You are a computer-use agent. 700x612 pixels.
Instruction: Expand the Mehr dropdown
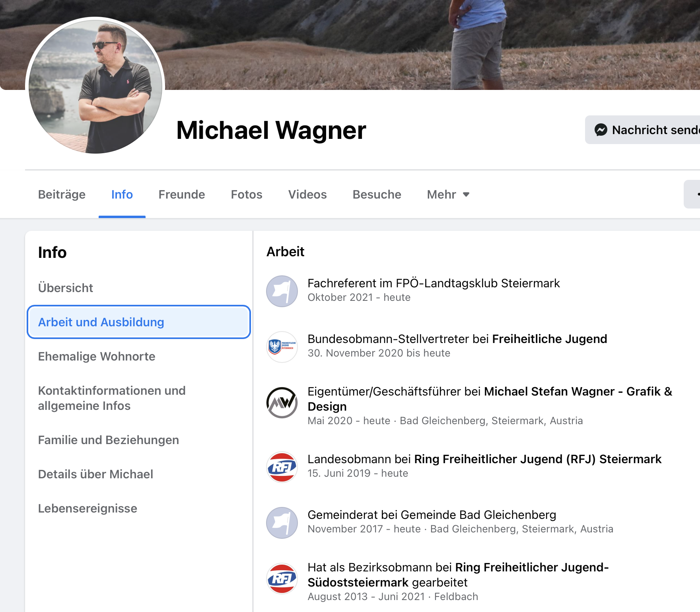coord(448,195)
